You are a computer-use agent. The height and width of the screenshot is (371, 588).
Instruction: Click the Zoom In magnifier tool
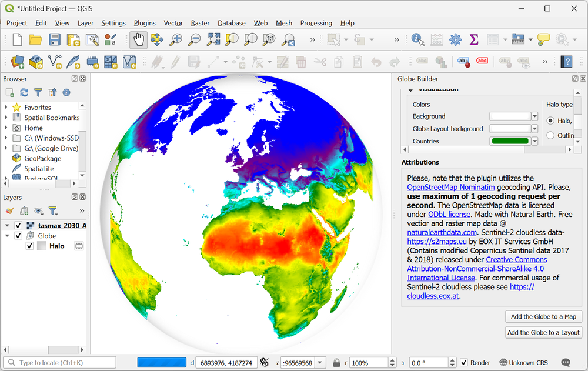pyautogui.click(x=175, y=39)
